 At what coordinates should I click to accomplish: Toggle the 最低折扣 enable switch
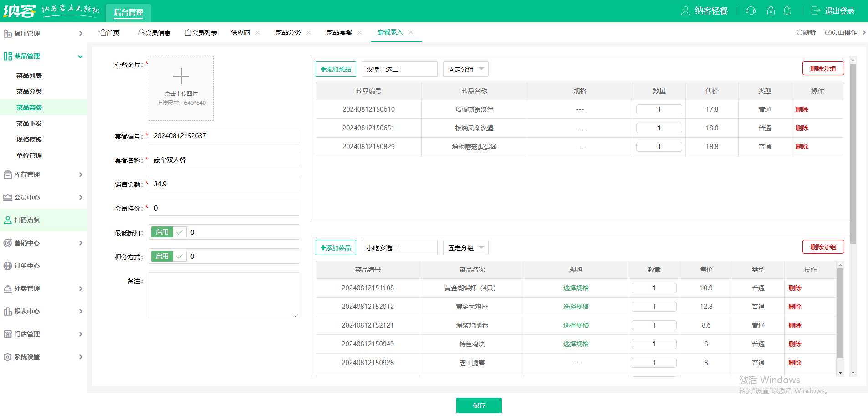click(x=168, y=232)
